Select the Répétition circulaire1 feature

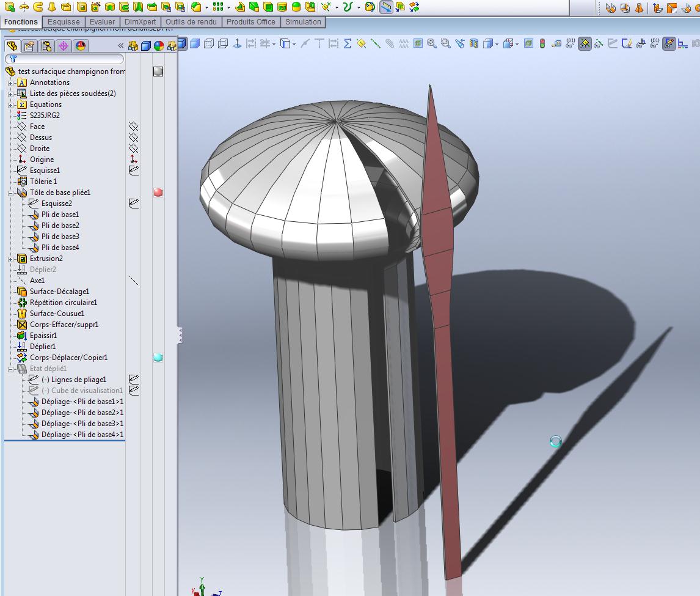[63, 303]
